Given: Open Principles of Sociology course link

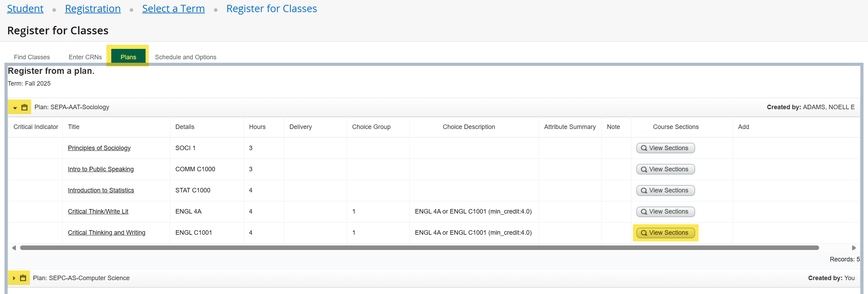Looking at the screenshot, I should [99, 148].
